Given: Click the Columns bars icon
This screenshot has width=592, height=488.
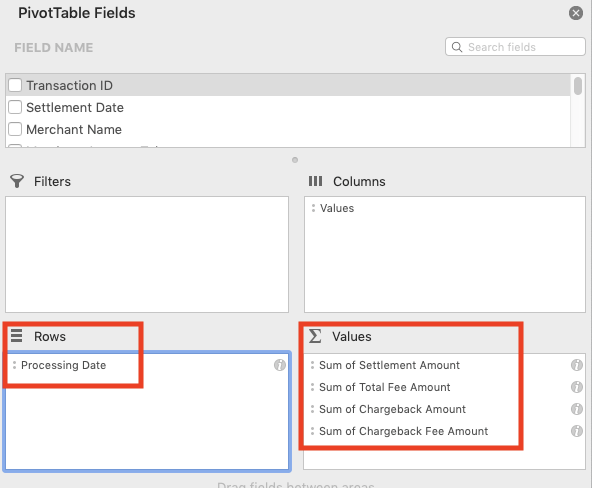Looking at the screenshot, I should coord(315,181).
